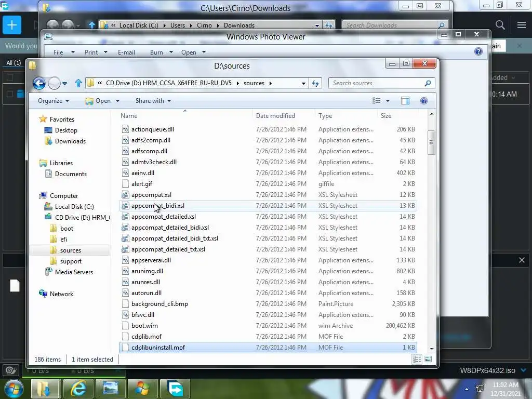
Task: Expand the Open button's arrow
Action: click(118, 101)
